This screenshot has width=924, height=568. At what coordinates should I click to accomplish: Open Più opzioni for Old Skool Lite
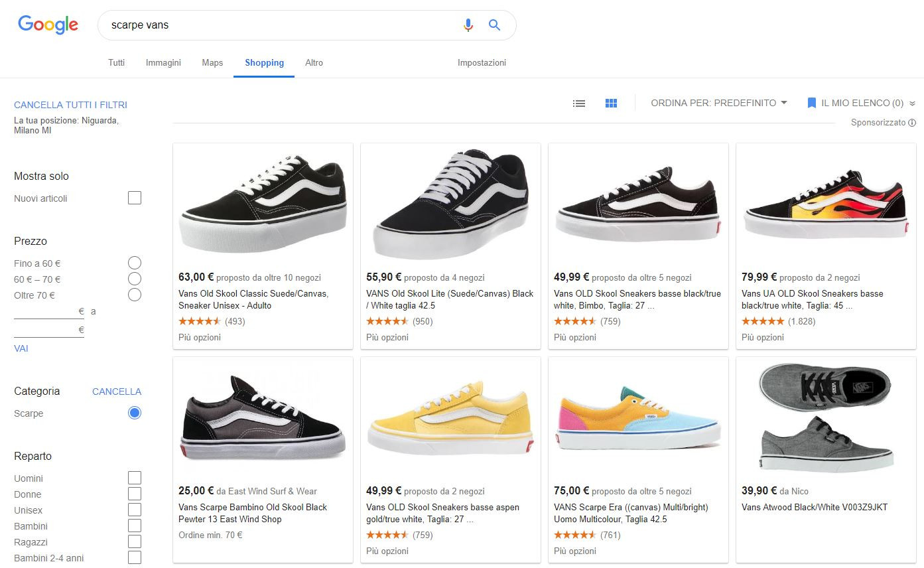387,337
